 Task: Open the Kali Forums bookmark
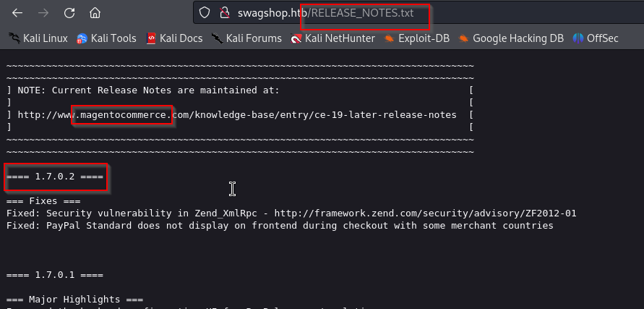pos(246,38)
